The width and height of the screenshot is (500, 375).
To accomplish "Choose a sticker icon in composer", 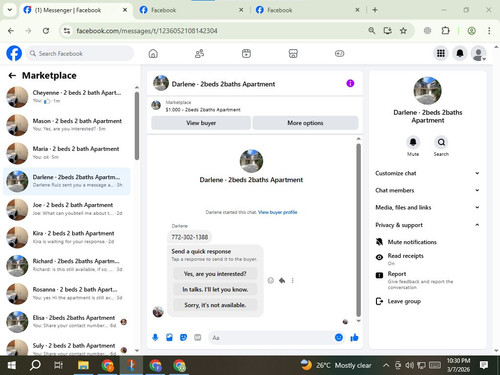I will 183,338.
